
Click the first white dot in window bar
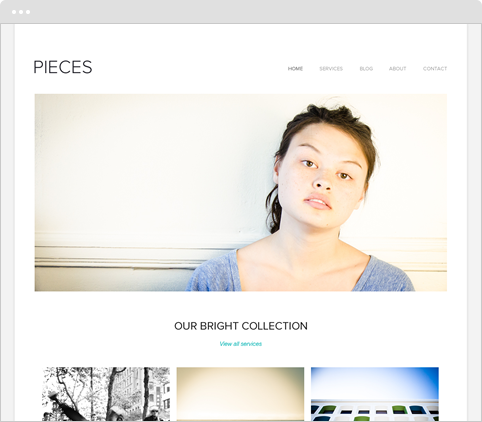[14, 12]
